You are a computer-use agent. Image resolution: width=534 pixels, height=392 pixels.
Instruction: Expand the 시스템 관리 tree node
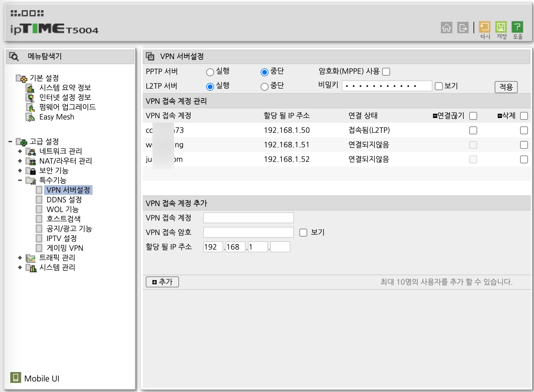[20, 267]
